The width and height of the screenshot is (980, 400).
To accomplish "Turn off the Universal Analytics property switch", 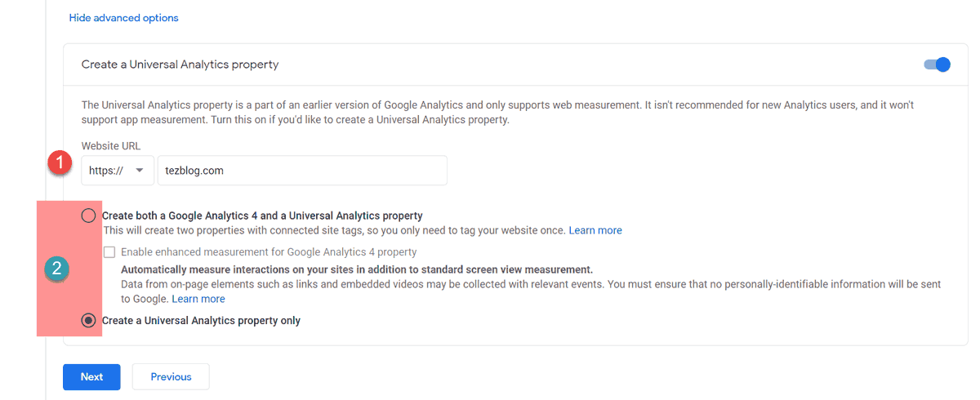I will pos(938,64).
